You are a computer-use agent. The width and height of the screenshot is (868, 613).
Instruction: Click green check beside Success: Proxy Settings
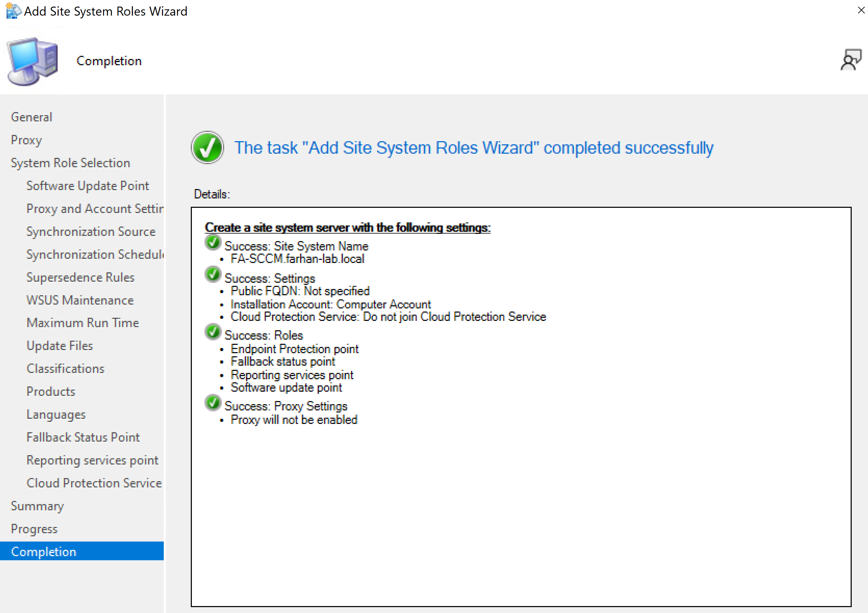point(213,402)
